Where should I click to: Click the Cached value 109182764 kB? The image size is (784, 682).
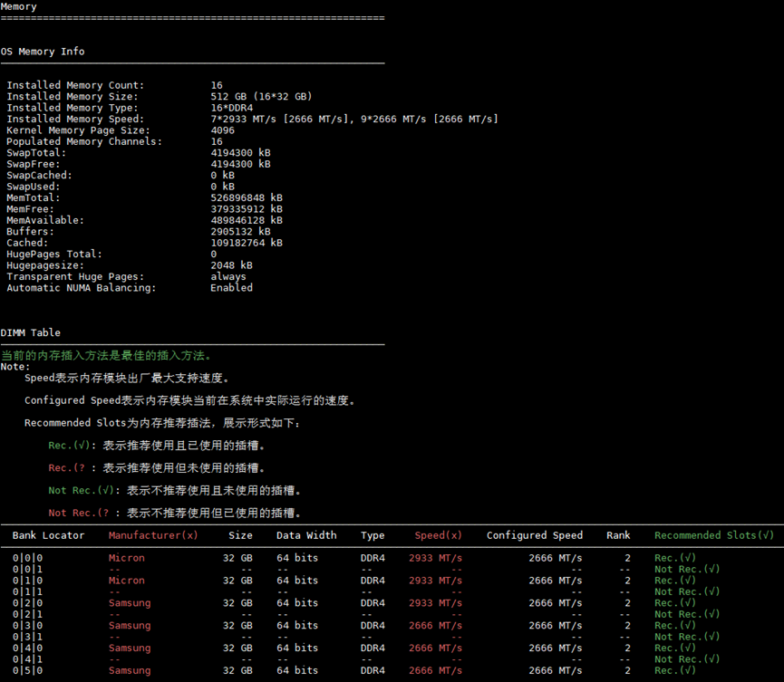click(x=246, y=243)
